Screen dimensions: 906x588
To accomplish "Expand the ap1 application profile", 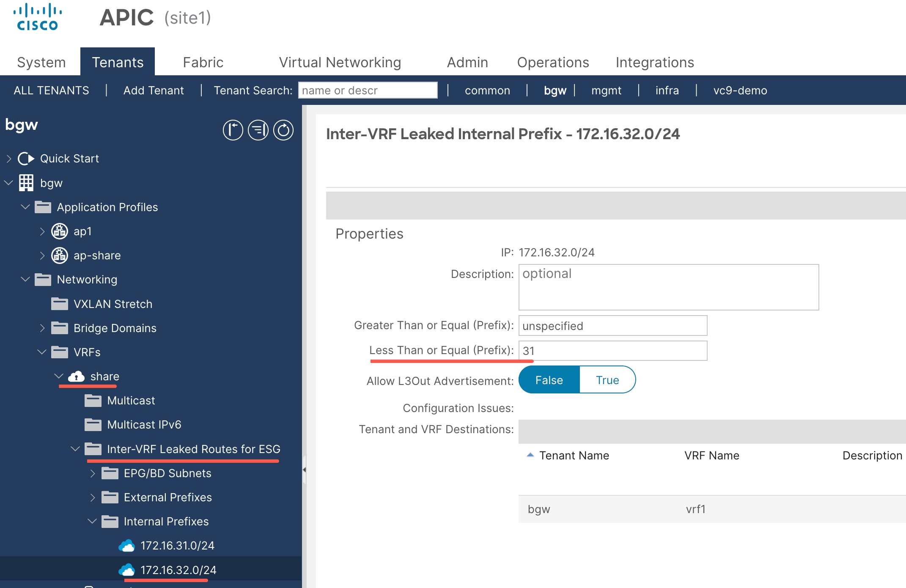I will click(x=42, y=231).
